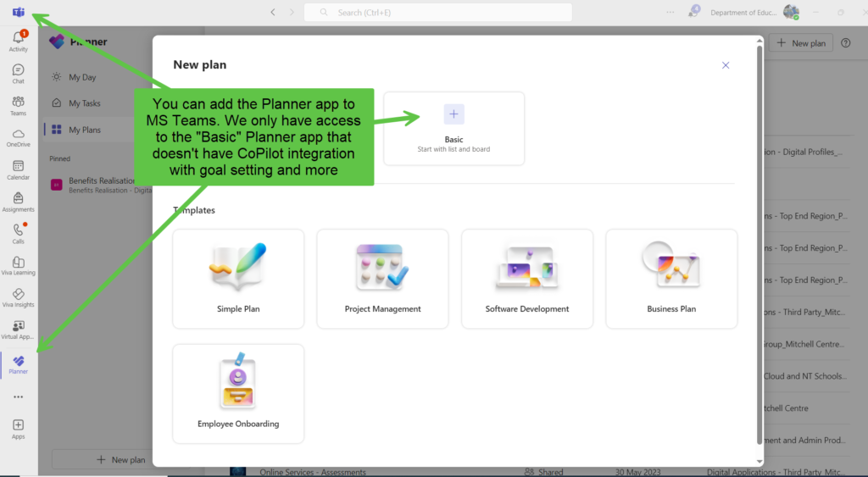Viewport: 868px width, 477px height.
Task: Open Calendar in the Teams sidebar
Action: coord(19,170)
